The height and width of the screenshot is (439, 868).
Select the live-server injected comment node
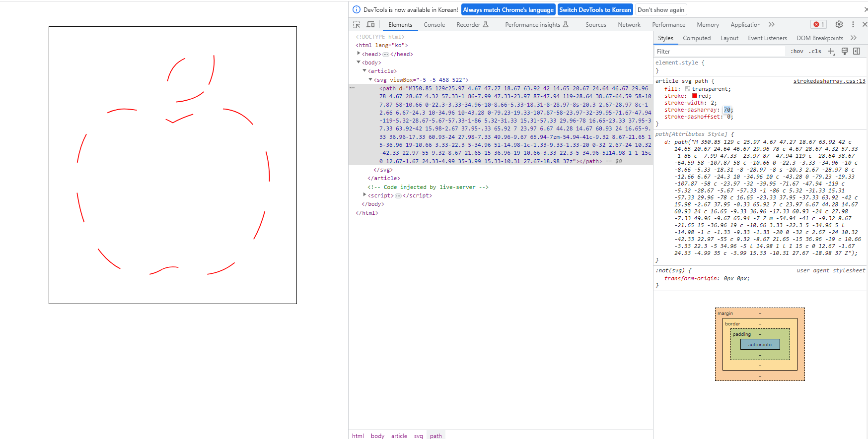(428, 187)
